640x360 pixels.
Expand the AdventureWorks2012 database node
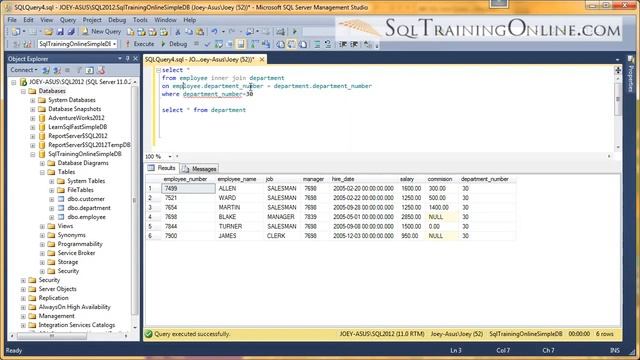point(33,118)
